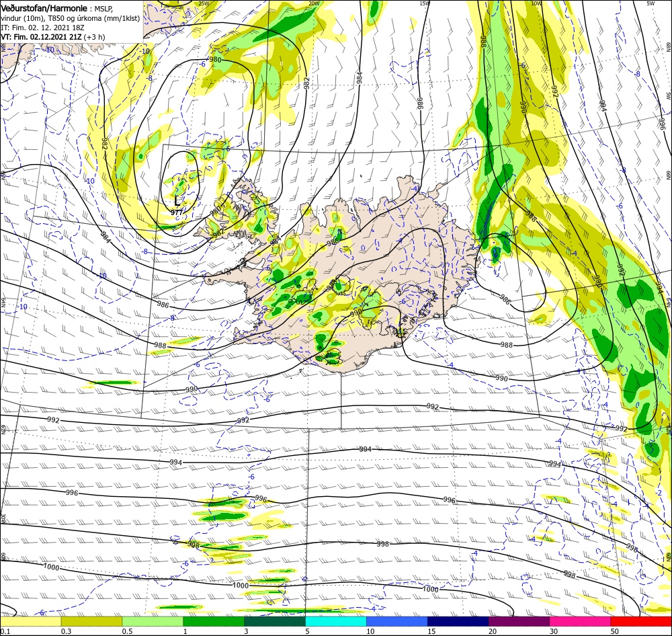Click the '20W' longitude label
Image resolution: width=672 pixels, height=636 pixels.
pos(314,3)
